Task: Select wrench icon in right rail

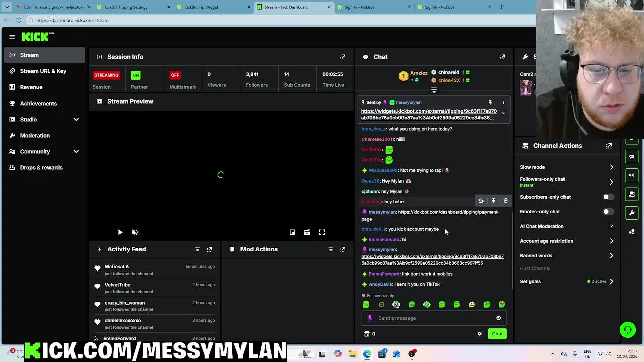Action: point(632,213)
